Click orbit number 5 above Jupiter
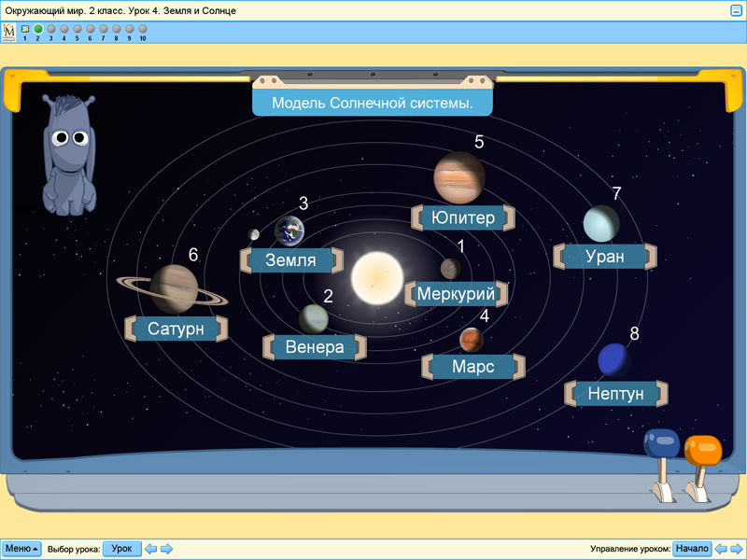Screen dimensions: 747x560 tap(479, 142)
